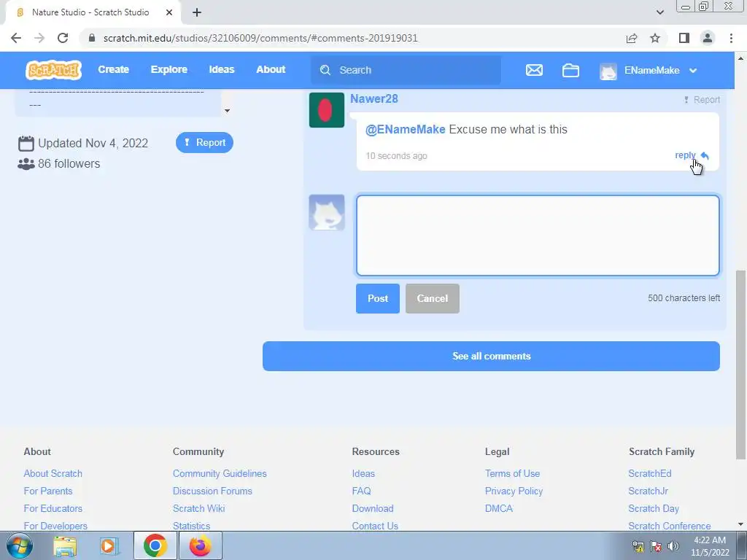
Task: Click the browser address bar URL
Action: [260, 38]
